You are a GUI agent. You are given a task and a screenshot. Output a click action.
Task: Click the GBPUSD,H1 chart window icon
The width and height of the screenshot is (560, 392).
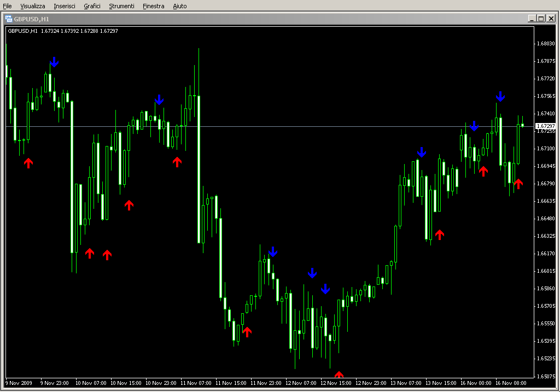click(x=9, y=19)
